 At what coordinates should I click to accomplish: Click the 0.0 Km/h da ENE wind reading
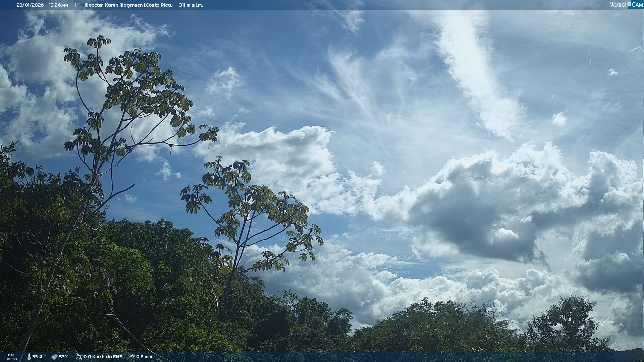[x=103, y=357]
